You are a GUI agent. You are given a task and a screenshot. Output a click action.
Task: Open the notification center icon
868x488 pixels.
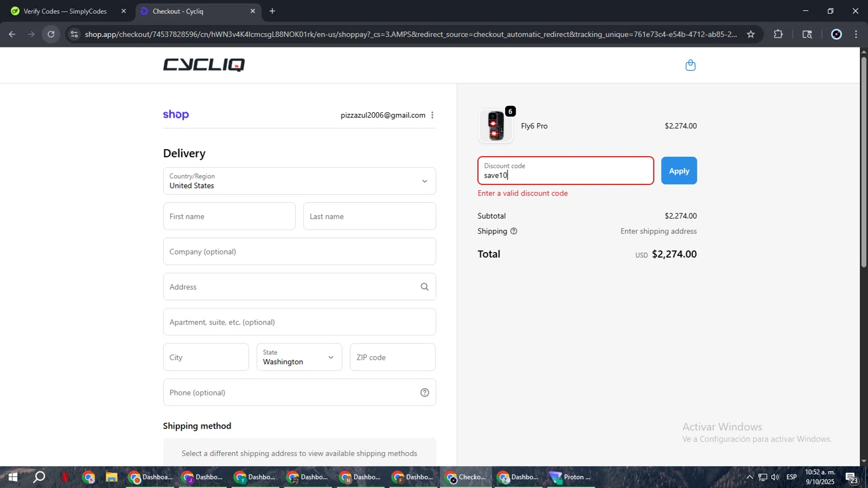click(852, 478)
